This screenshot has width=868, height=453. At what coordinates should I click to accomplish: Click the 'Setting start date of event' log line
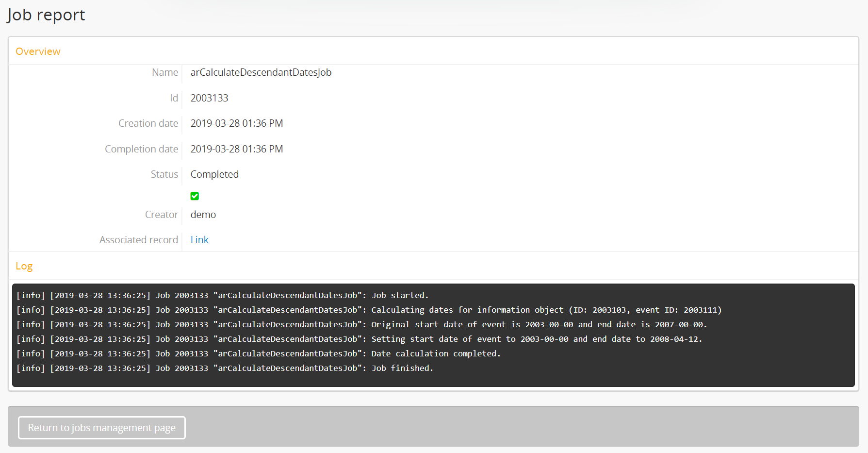(359, 339)
